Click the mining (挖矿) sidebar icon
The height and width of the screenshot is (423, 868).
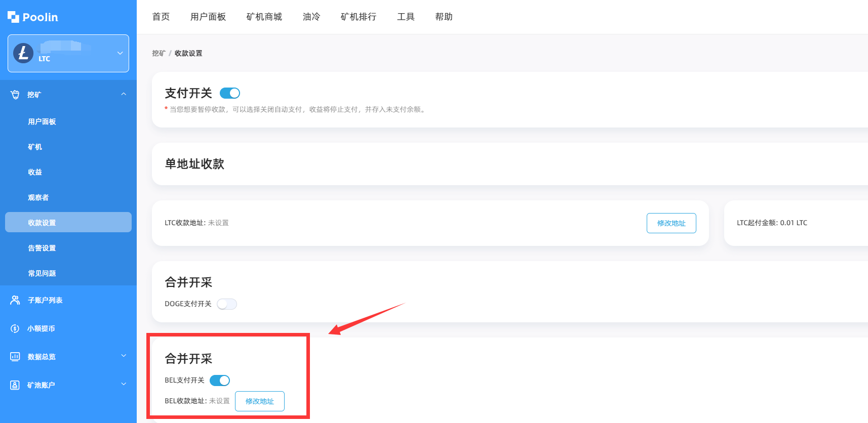coord(15,95)
